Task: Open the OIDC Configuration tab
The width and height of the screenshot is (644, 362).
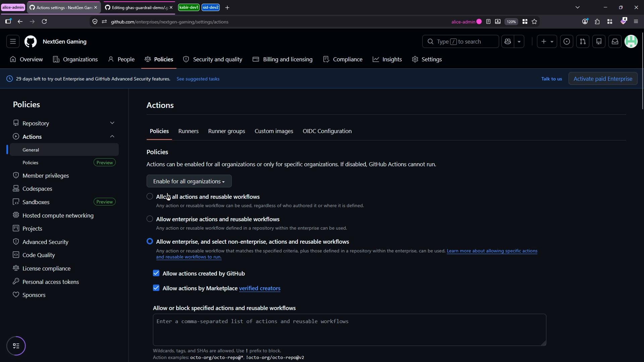Action: [327, 131]
